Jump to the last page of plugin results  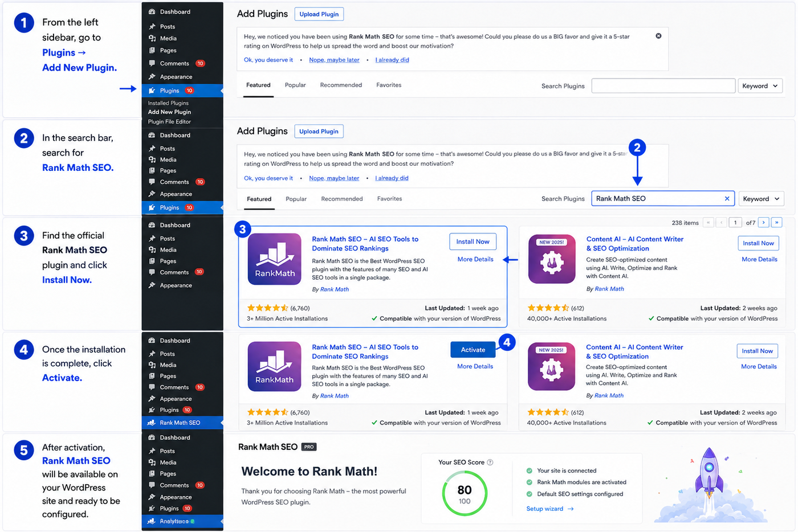[x=776, y=223]
